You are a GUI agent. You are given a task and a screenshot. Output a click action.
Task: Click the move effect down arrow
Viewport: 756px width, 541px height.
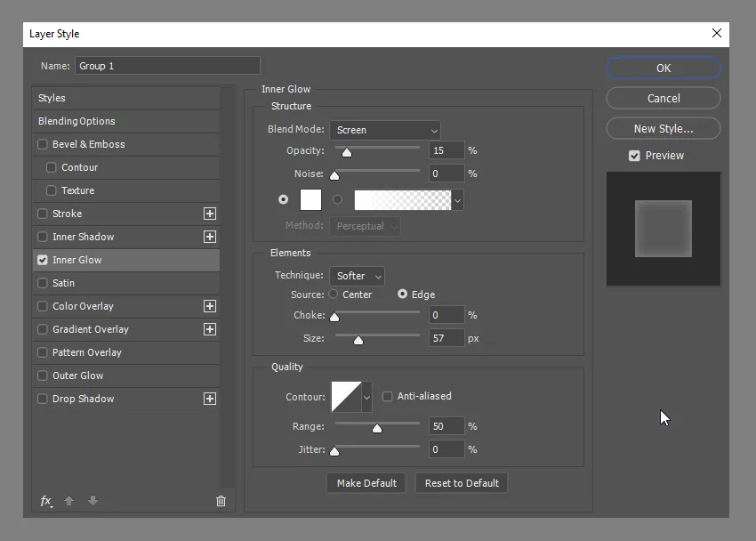(x=92, y=501)
